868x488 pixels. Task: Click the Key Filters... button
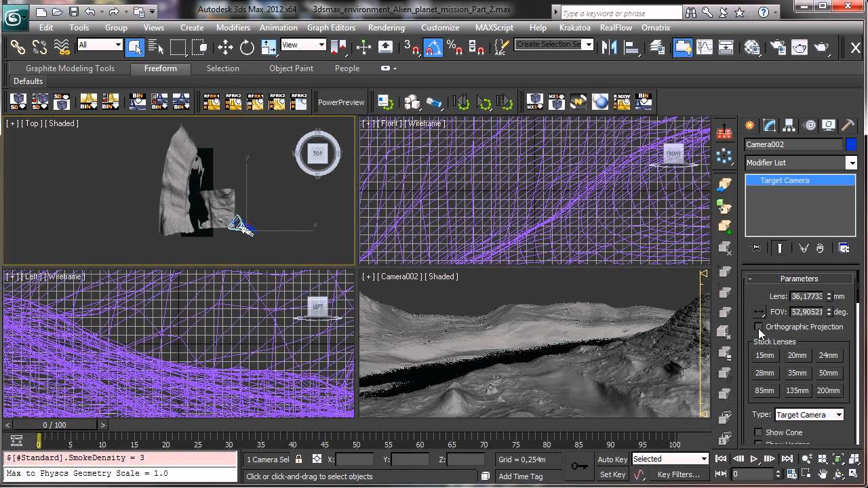tap(678, 474)
